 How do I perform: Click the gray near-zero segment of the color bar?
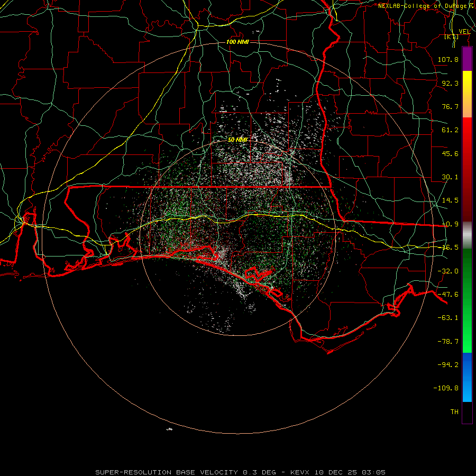(x=467, y=235)
